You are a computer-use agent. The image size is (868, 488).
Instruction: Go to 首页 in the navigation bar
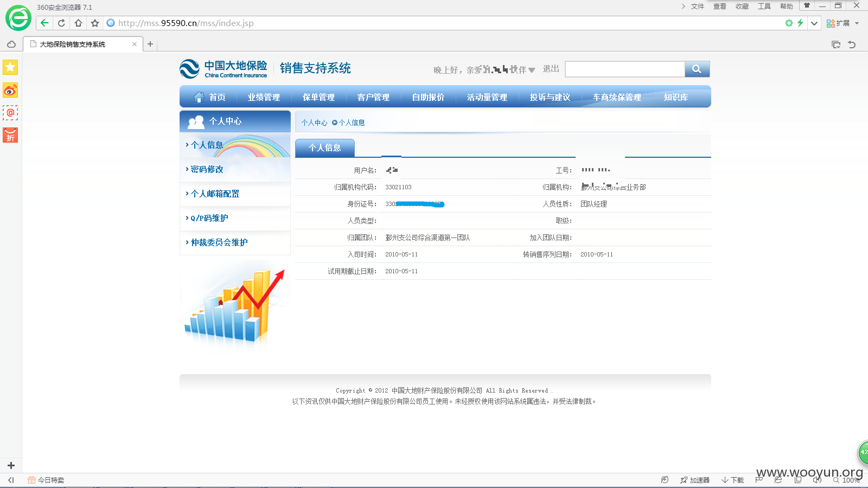[209, 97]
